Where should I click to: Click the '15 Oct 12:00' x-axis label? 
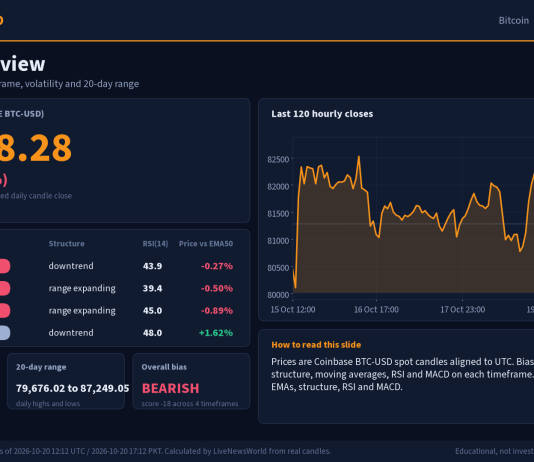pyautogui.click(x=293, y=309)
